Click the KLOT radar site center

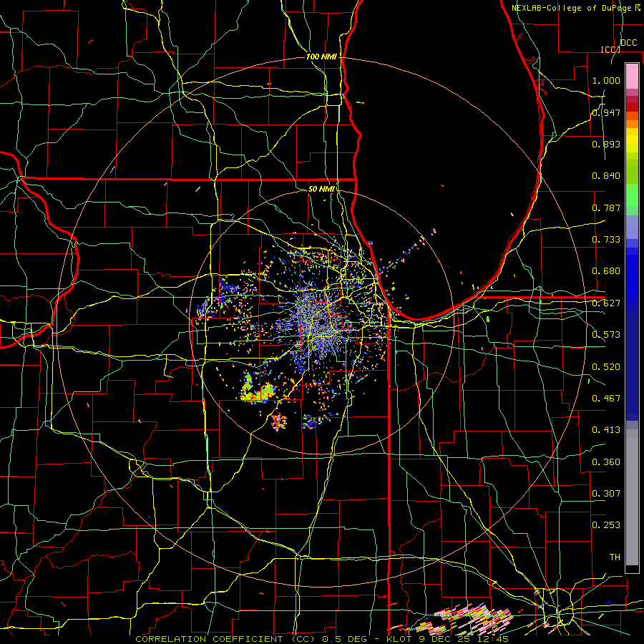321,323
